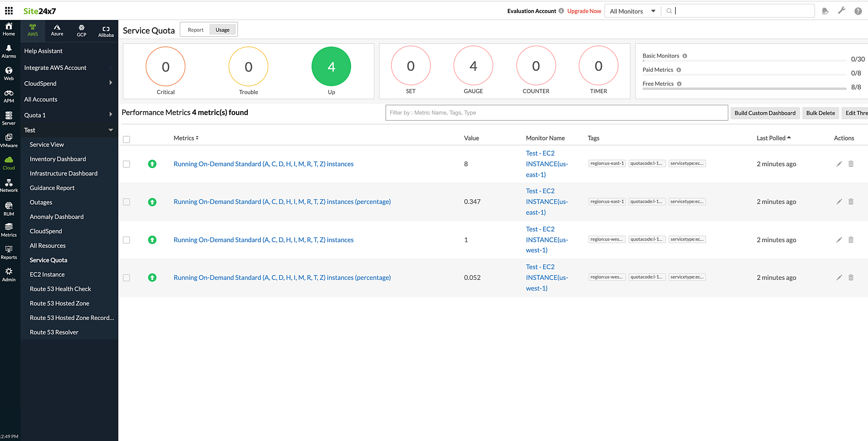Select the Azure cloud tab
Screen dimensions: 868x441
pyautogui.click(x=57, y=30)
